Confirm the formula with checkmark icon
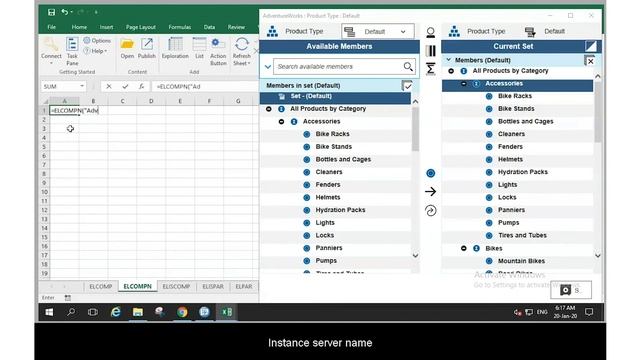The width and height of the screenshot is (640, 360). click(x=125, y=87)
